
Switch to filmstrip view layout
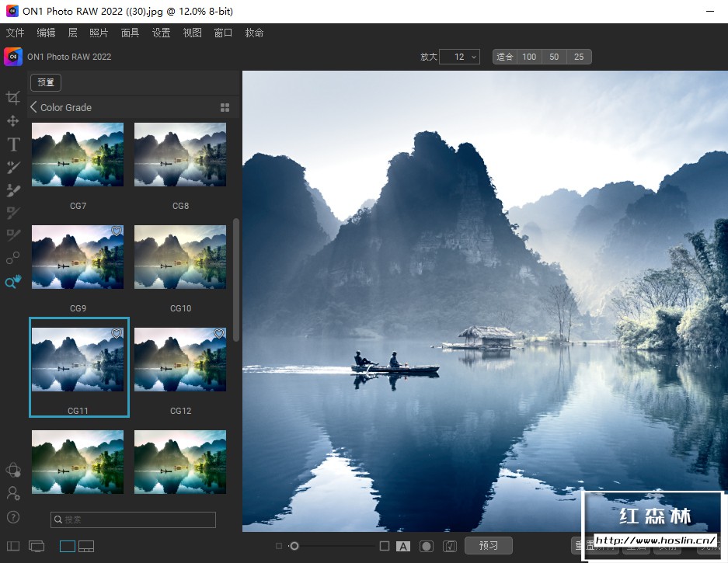pos(86,546)
